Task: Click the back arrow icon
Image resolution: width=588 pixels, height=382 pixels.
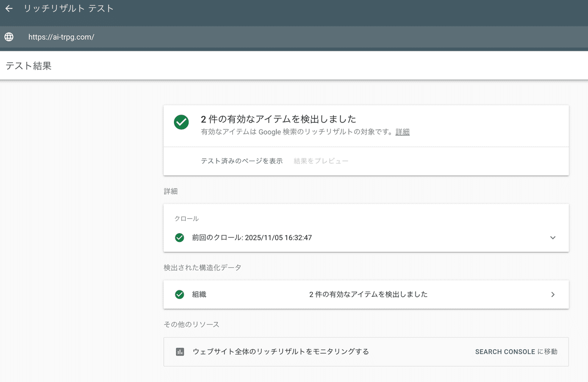Action: click(9, 9)
